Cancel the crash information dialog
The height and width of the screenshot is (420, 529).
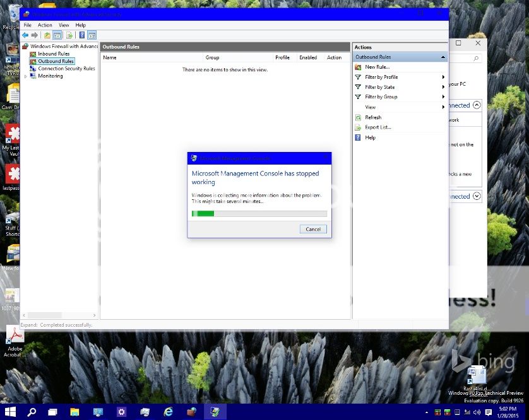click(x=313, y=229)
